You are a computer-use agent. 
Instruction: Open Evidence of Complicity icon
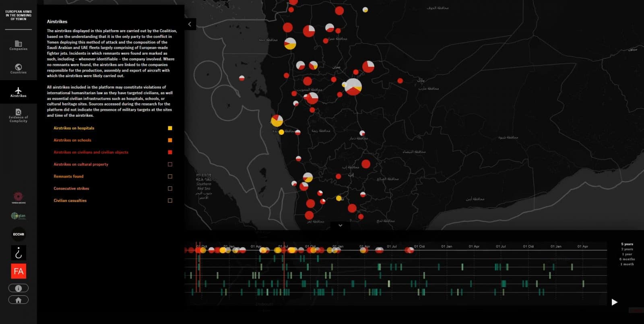point(19,112)
